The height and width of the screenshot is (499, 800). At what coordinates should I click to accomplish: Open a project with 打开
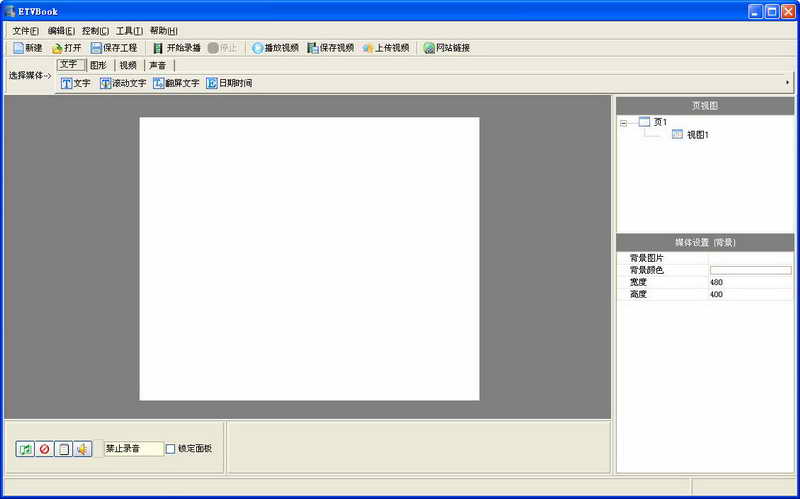click(66, 48)
